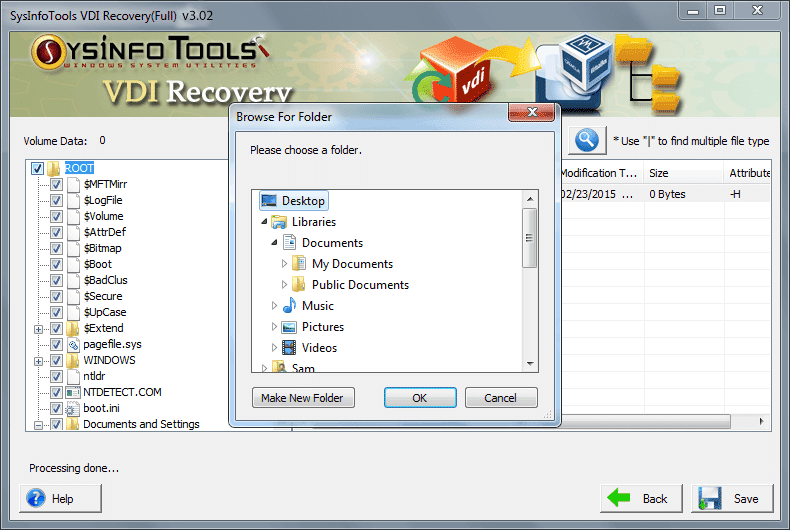Uncheck the $MFTMirr checkbox

(56, 184)
